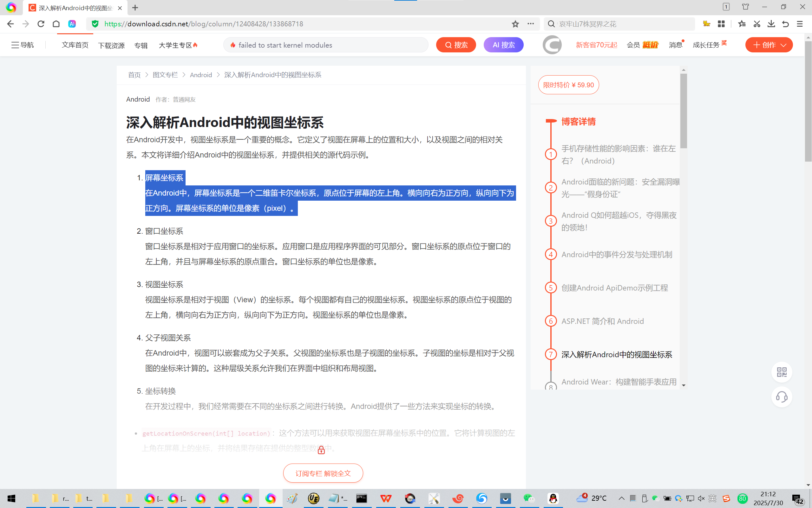The height and width of the screenshot is (508, 812).
Task: Go to 文库首页
Action: pyautogui.click(x=75, y=45)
